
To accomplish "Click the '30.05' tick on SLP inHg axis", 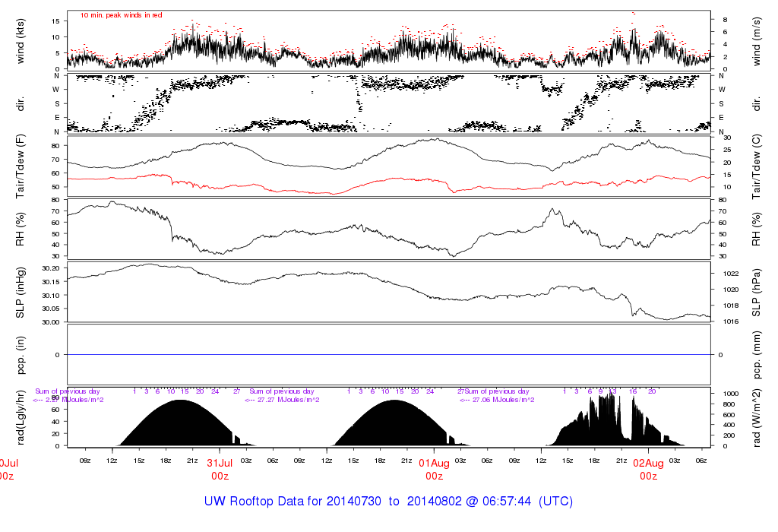I will 51,309.
